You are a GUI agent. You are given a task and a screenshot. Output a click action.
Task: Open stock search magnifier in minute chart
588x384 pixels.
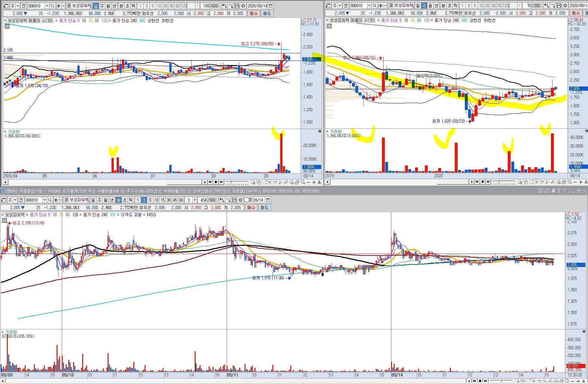pyautogui.click(x=50, y=200)
